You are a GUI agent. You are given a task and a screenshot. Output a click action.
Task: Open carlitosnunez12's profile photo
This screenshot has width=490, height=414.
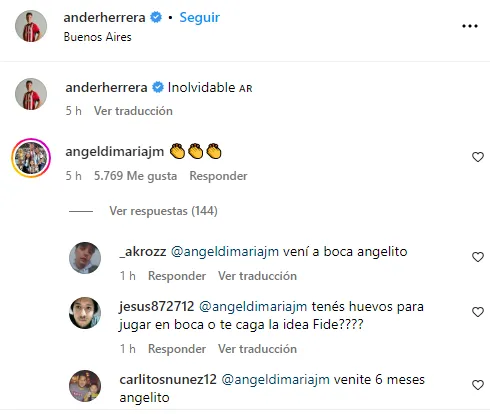[85, 386]
